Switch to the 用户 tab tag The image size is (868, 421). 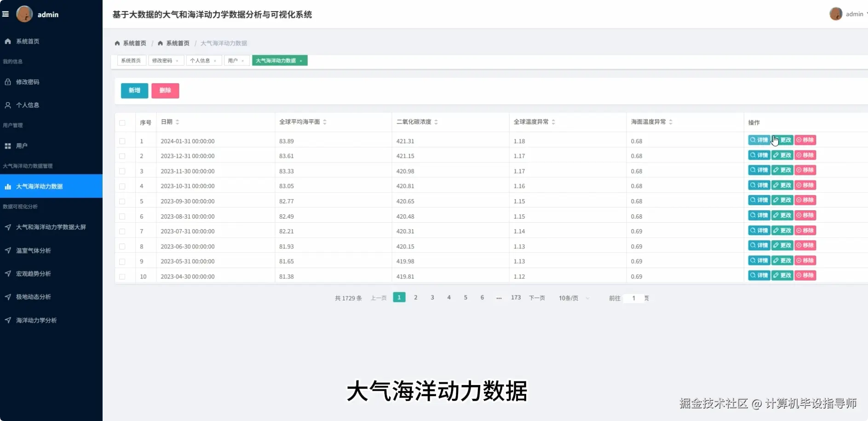tap(233, 61)
